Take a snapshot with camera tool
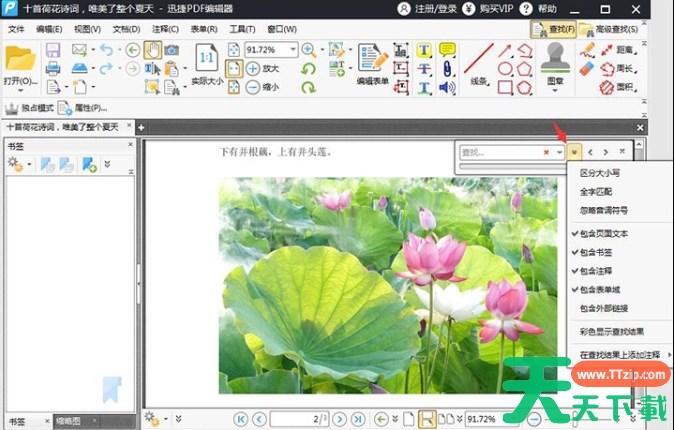The image size is (675, 430). coord(171,50)
